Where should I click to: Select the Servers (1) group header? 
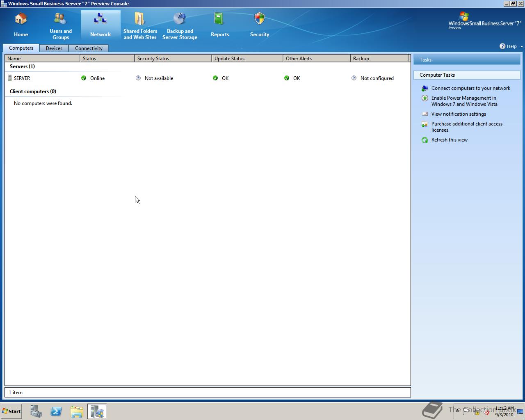click(x=22, y=66)
